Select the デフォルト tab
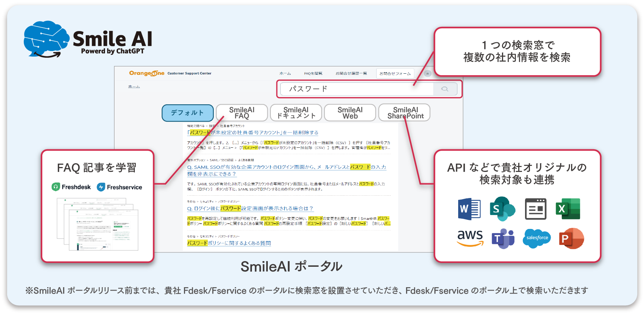Screen dimensions: 644x314 [x=188, y=113]
